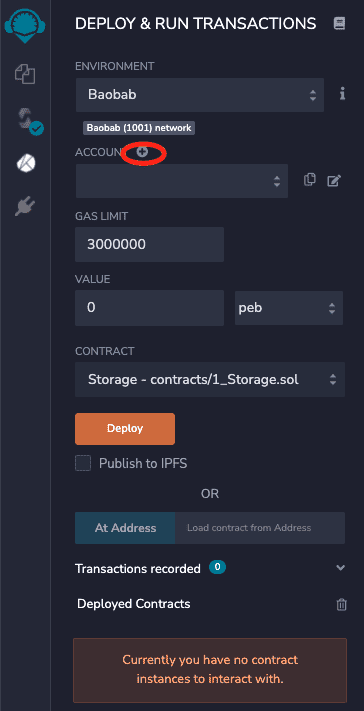Open the Baobab environment dropdown
Image resolution: width=364 pixels, height=711 pixels.
click(200, 95)
